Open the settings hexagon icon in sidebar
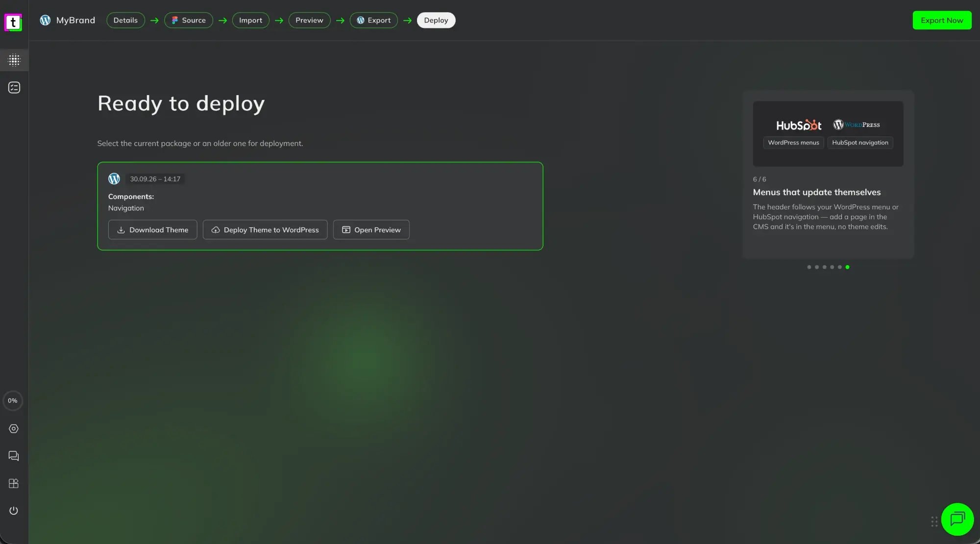980x544 pixels. pyautogui.click(x=14, y=429)
